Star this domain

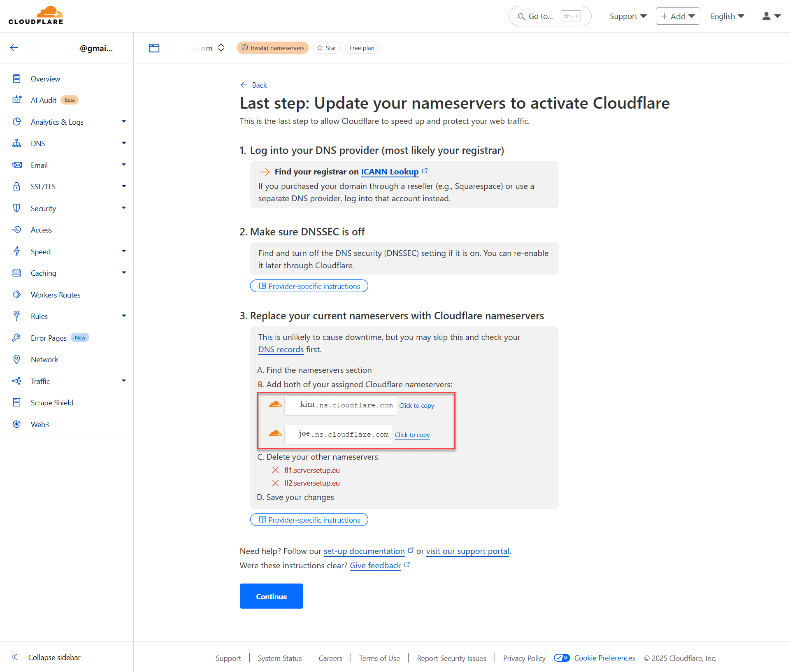coord(327,48)
